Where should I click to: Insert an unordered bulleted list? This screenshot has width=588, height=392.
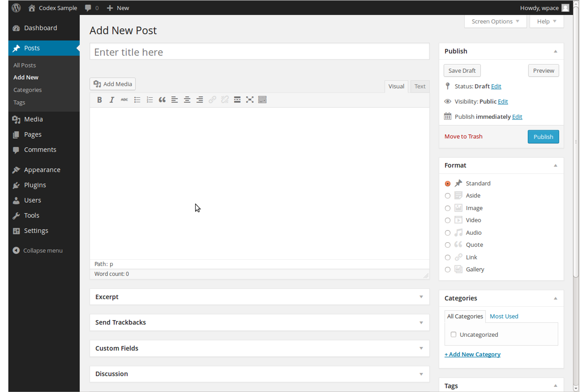pos(137,100)
